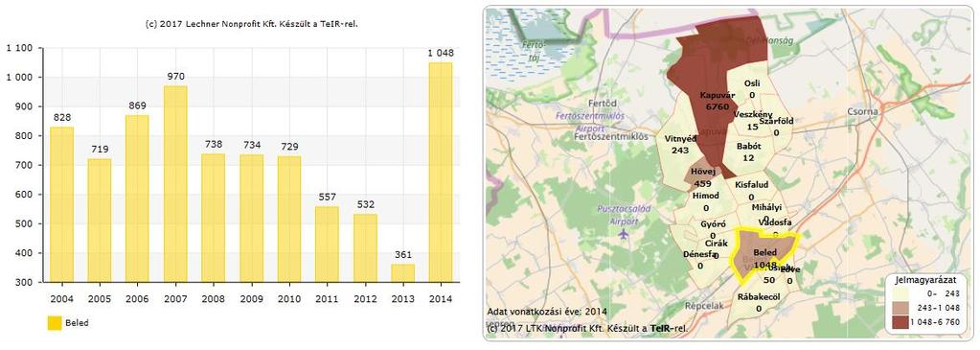980x350 pixels.
Task: Select the Gyóró map label
Action: (713, 224)
